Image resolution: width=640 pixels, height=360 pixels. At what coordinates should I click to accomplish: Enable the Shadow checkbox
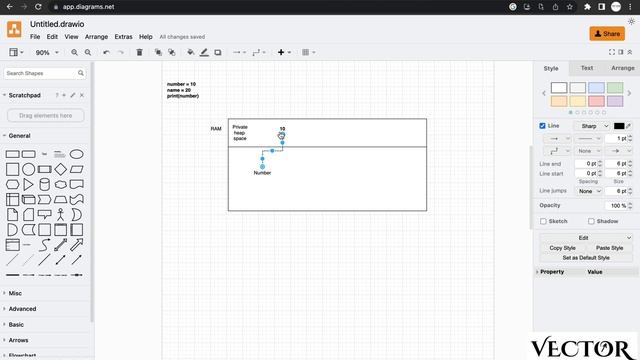[x=591, y=221]
